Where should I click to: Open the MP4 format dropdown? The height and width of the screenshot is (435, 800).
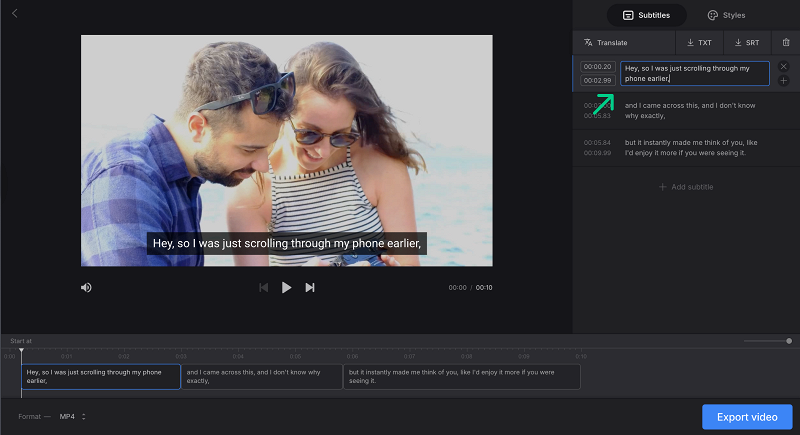(x=72, y=417)
